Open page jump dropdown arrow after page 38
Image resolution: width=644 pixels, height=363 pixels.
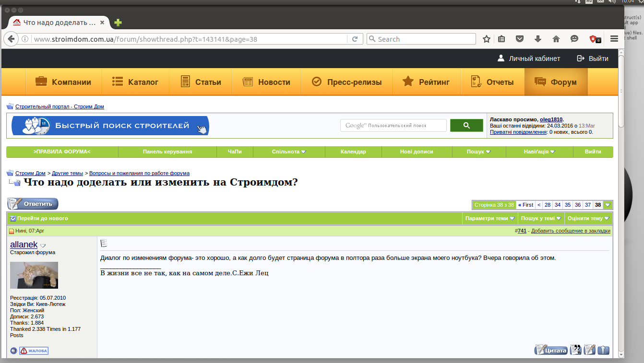coord(608,205)
